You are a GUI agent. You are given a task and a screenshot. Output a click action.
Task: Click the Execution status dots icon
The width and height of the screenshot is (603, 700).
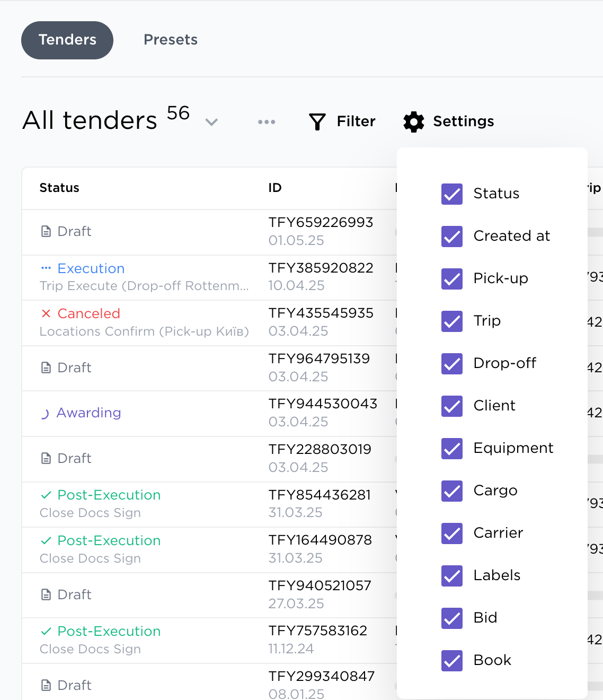[46, 268]
